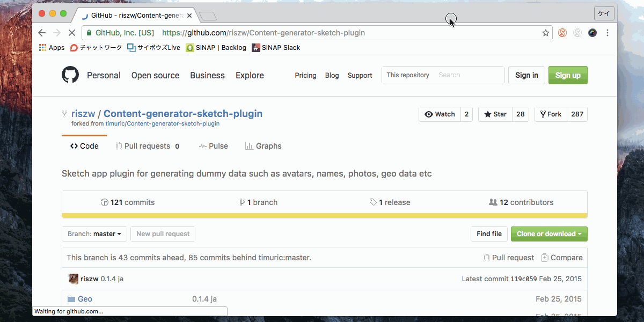
Task: Open the Geo folder
Action: click(85, 299)
